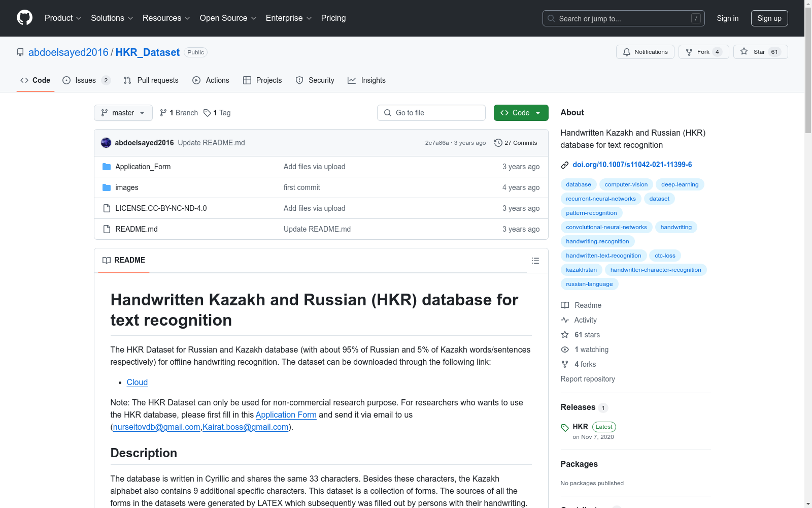
Task: Click the Go to file search field
Action: point(431,113)
